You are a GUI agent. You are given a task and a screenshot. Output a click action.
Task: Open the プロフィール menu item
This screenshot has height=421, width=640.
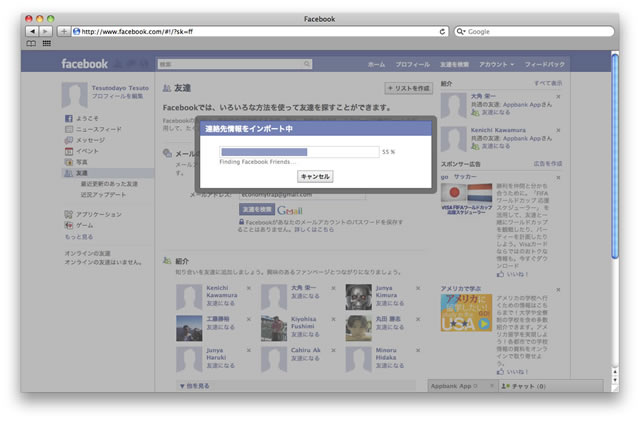pyautogui.click(x=412, y=65)
